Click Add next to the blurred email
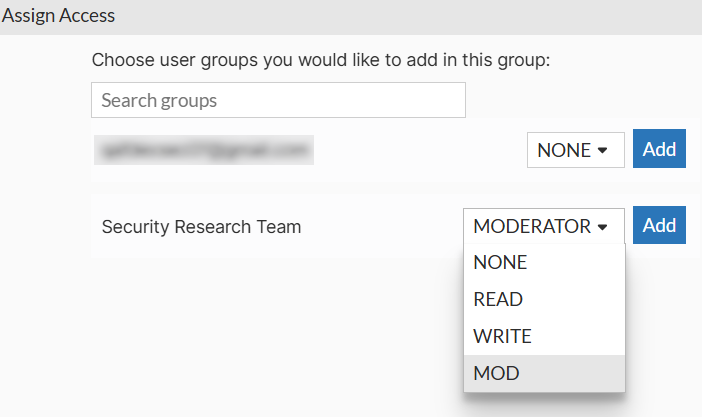The width and height of the screenshot is (702, 417). coord(659,150)
